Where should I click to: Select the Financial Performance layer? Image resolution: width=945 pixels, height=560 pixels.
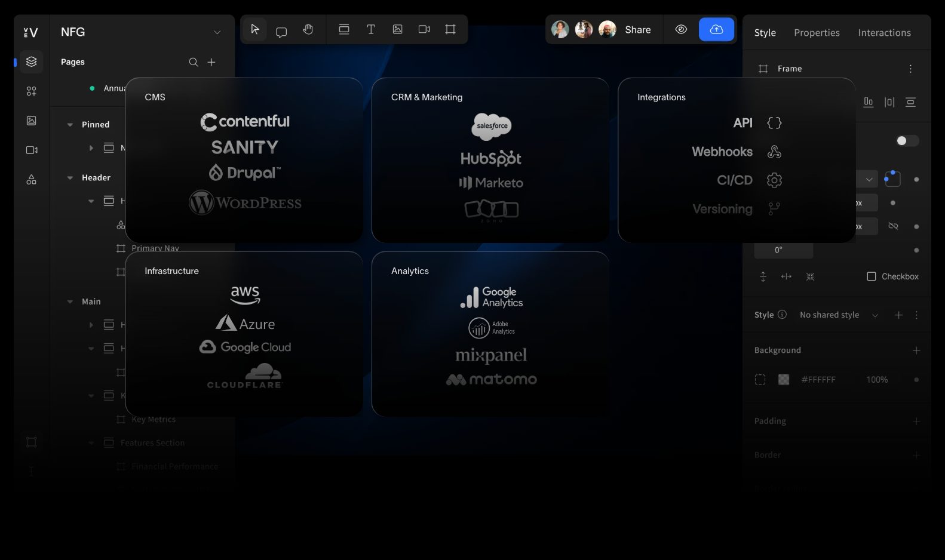click(175, 466)
